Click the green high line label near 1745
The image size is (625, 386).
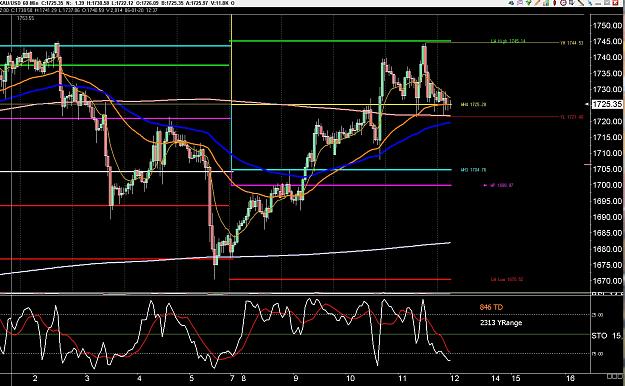click(x=508, y=41)
